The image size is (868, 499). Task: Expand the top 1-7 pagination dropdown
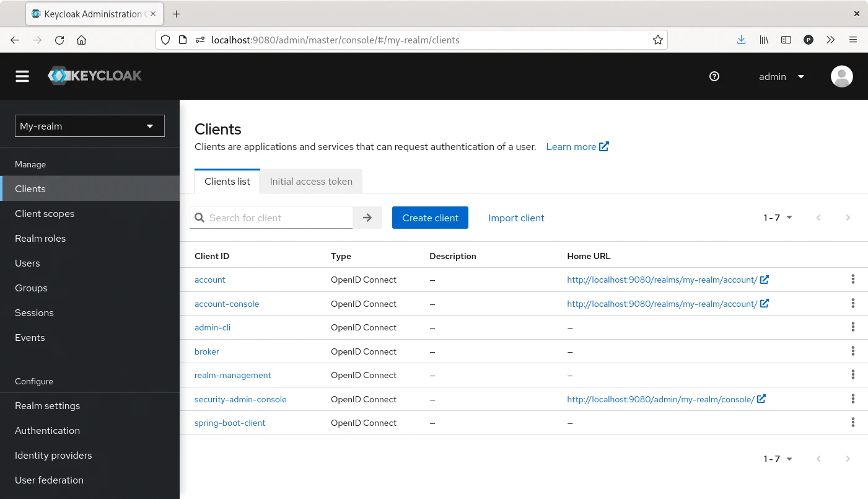pos(778,218)
